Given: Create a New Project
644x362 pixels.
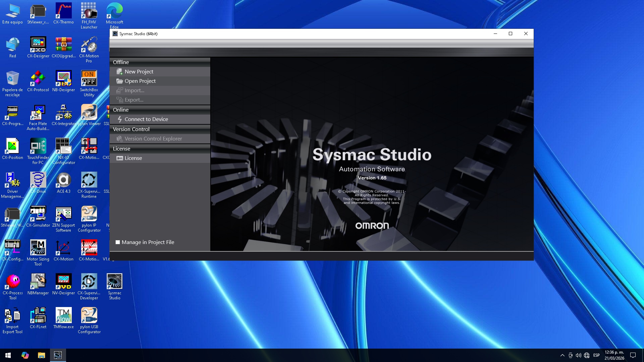Looking at the screenshot, I should (139, 71).
